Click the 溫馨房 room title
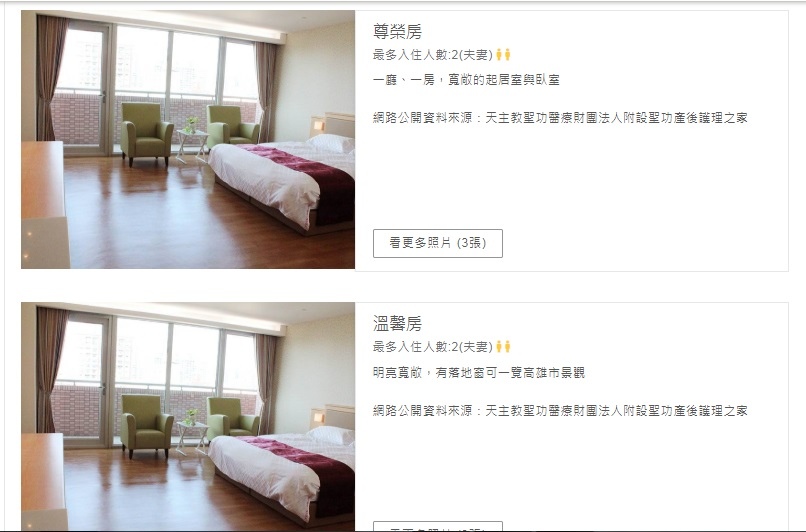Viewport: 806px width, 532px height. coord(397,324)
